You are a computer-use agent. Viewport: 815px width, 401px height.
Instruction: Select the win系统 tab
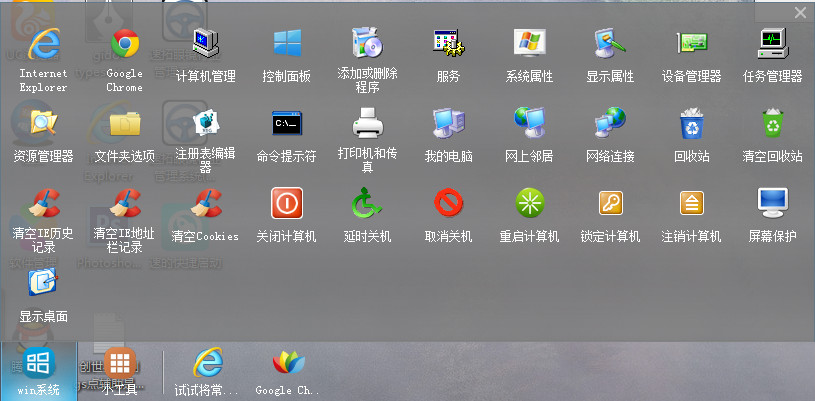pyautogui.click(x=38, y=371)
